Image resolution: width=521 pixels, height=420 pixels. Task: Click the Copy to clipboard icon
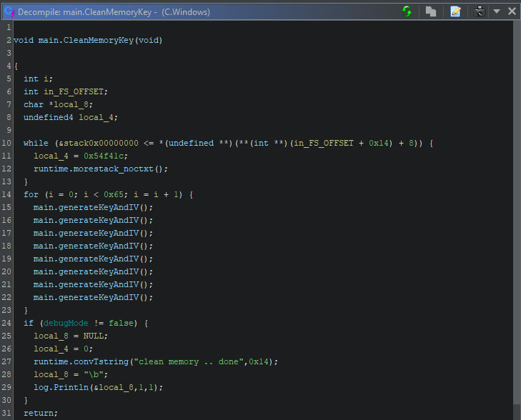(431, 11)
